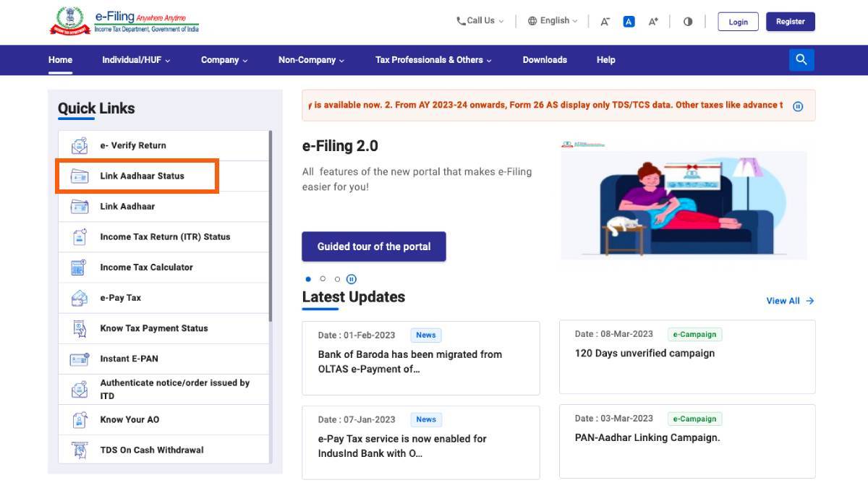Select the second carousel dot
This screenshot has height=488, width=868.
323,279
